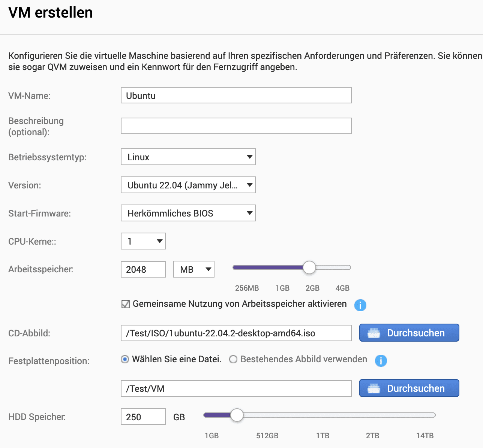The height and width of the screenshot is (448, 483).
Task: Select Bestehendes Abbild verwenden radio button
Action: coord(233,359)
